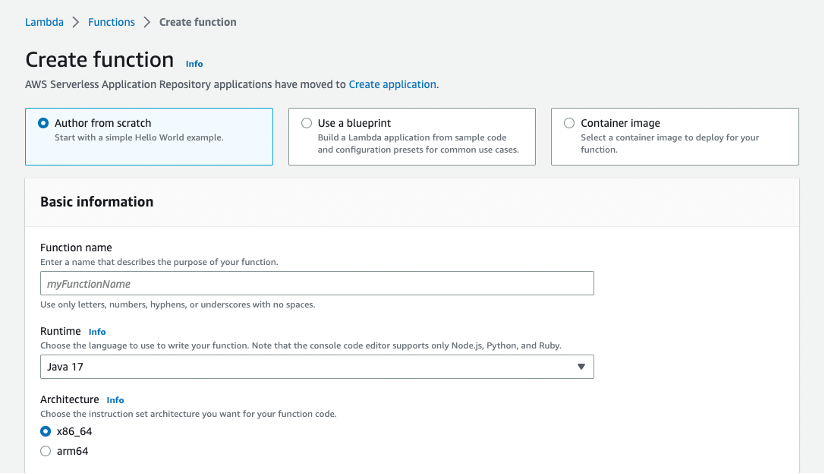Screen dimensions: 824x474
Task: Choose the Use a blueprint radio option
Action: (307, 123)
